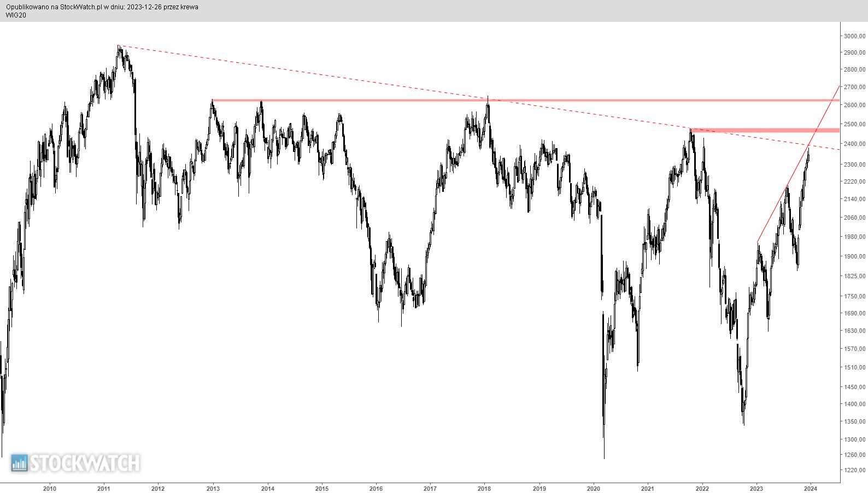Screen dimensions: 868x493
Task: Click the 1220,00 price axis label
Action: pyautogui.click(x=854, y=471)
